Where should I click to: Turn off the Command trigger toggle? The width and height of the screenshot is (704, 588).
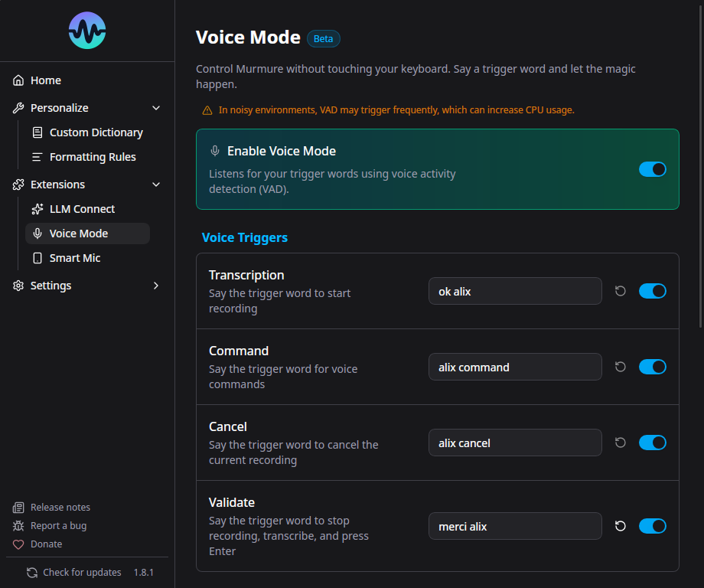tap(652, 367)
